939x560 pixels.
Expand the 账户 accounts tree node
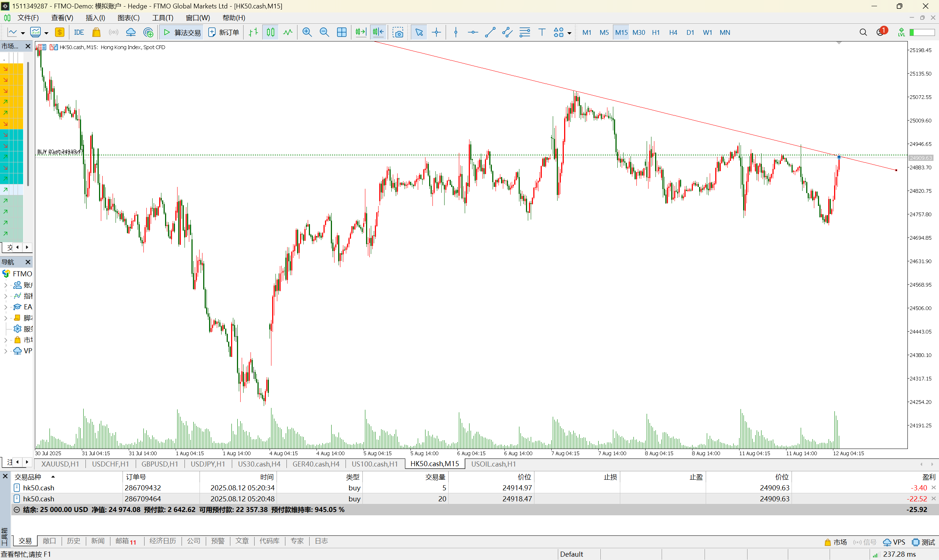(6, 285)
